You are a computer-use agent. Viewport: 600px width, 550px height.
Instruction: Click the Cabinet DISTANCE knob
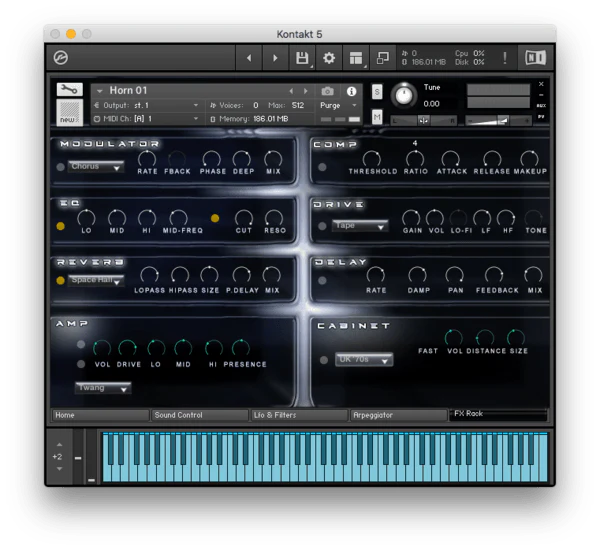[485, 338]
